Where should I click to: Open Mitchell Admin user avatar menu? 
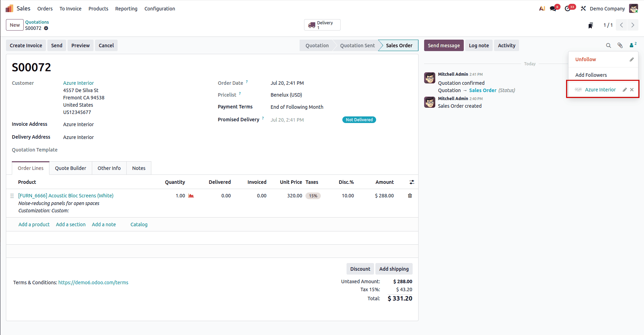pos(634,8)
